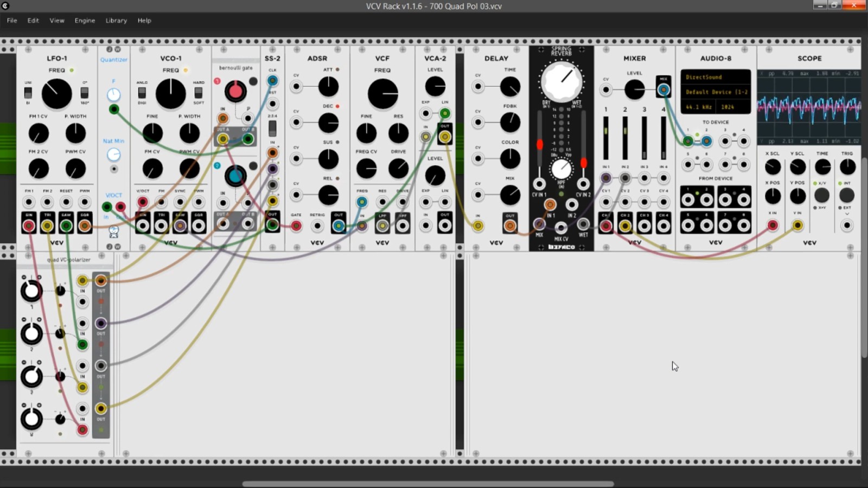Click the ADSR GATE input jack
This screenshot has width=868, height=488.
pyautogui.click(x=296, y=226)
